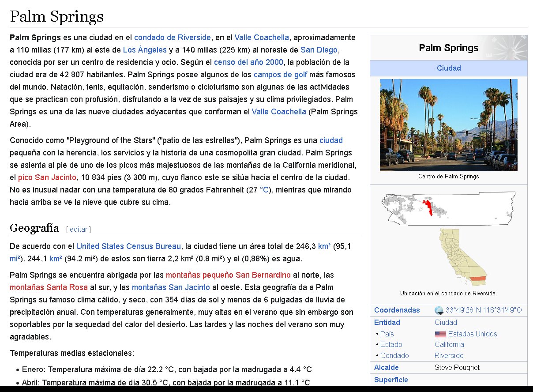Open the 'campos de golf' link
The width and height of the screenshot is (533, 392).
[280, 75]
